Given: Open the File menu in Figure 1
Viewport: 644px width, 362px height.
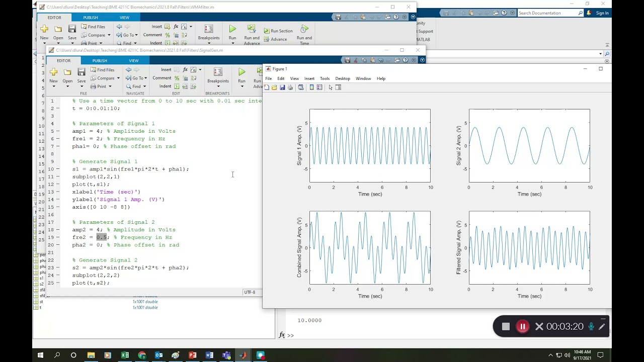Looking at the screenshot, I should 269,78.
